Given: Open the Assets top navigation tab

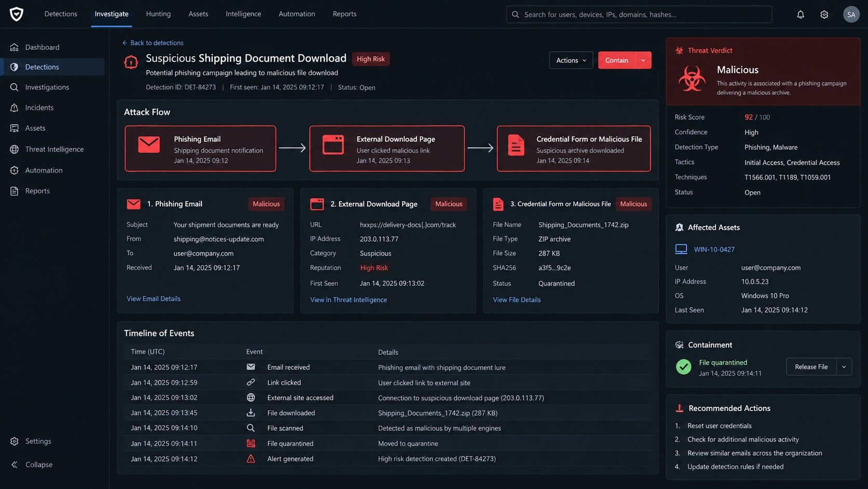Looking at the screenshot, I should click(x=198, y=14).
